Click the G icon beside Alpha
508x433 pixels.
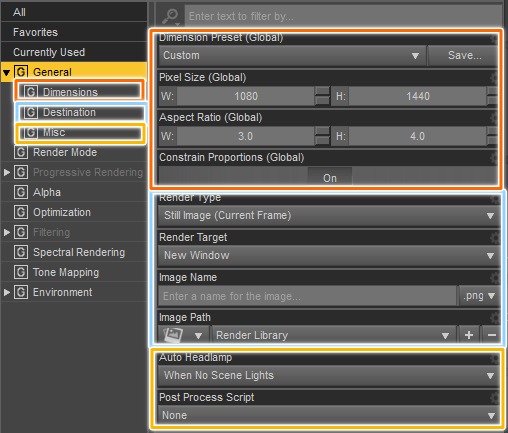pos(21,192)
